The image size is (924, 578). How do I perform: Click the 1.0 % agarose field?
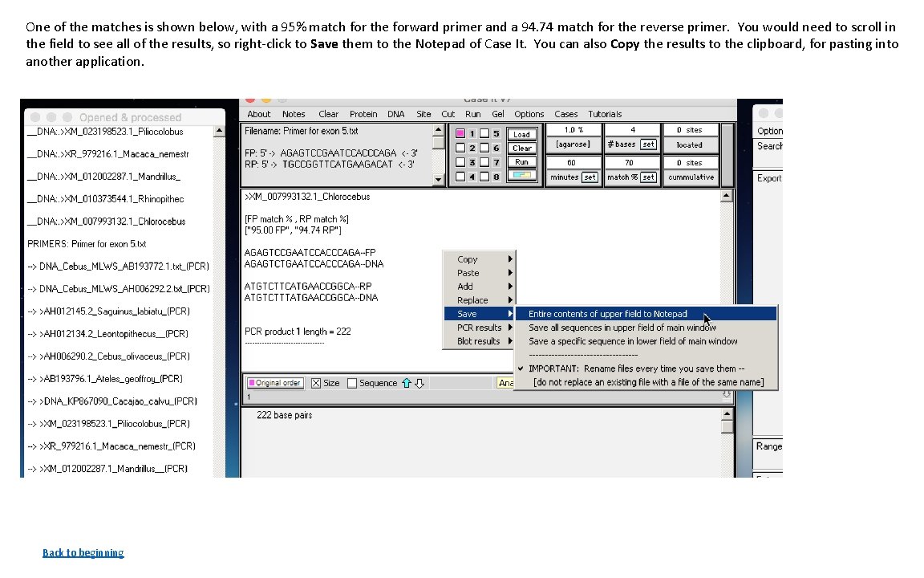coord(573,130)
